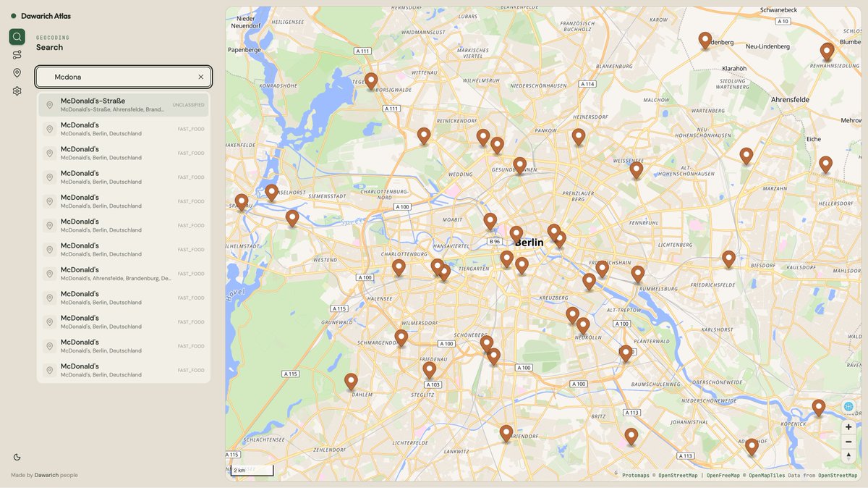Click the "GEOCODING" panel caption
The width and height of the screenshot is (868, 488).
pos(53,38)
